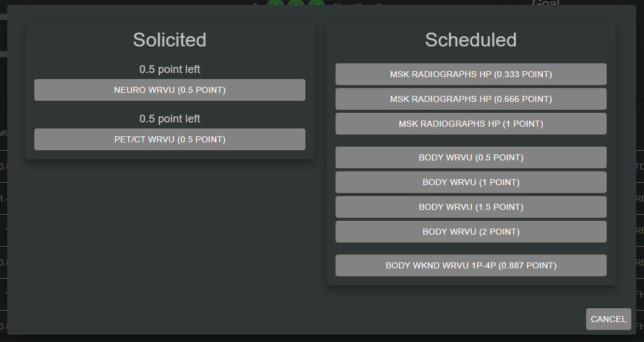Select BODY WKND WRVU 1P-4P (0.887 POINT)
The height and width of the screenshot is (342, 644).
(x=470, y=265)
